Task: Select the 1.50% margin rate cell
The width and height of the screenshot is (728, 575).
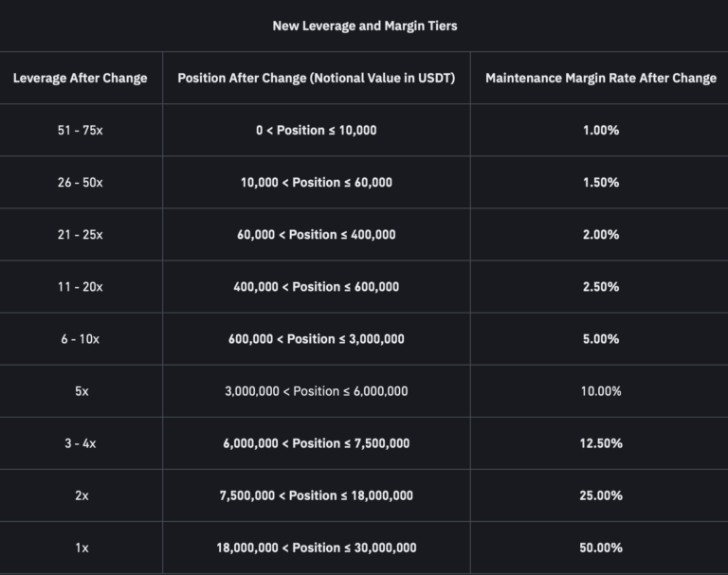Action: pos(600,182)
